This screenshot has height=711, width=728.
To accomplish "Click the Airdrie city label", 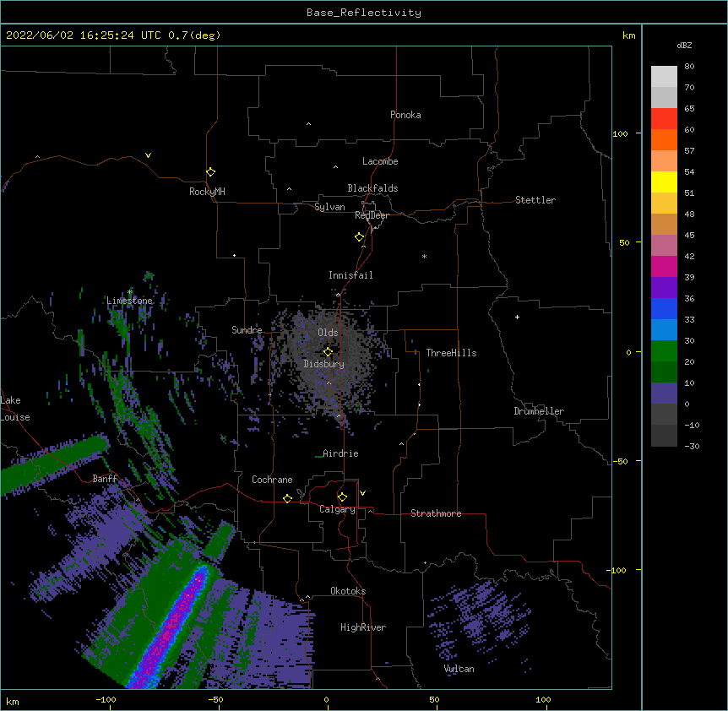I will [x=340, y=453].
